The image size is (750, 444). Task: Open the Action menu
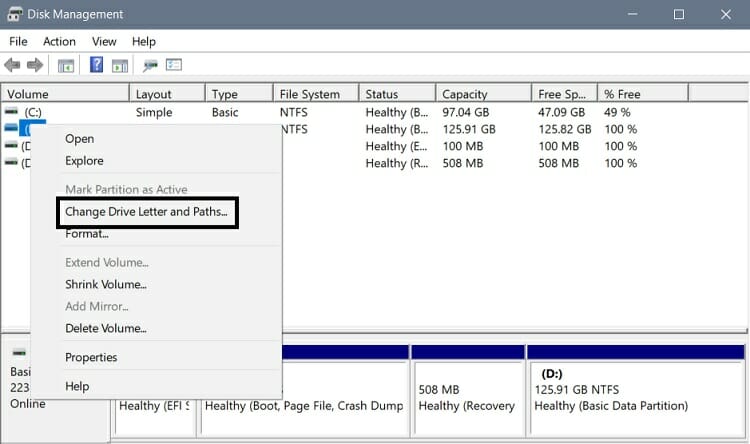pyautogui.click(x=59, y=41)
